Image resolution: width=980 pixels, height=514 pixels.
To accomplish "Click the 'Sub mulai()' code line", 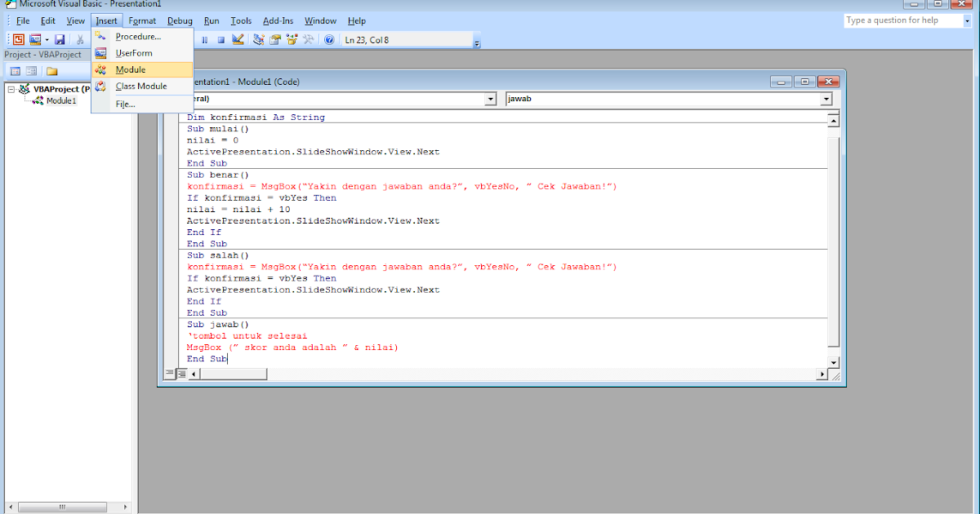I will pos(216,129).
